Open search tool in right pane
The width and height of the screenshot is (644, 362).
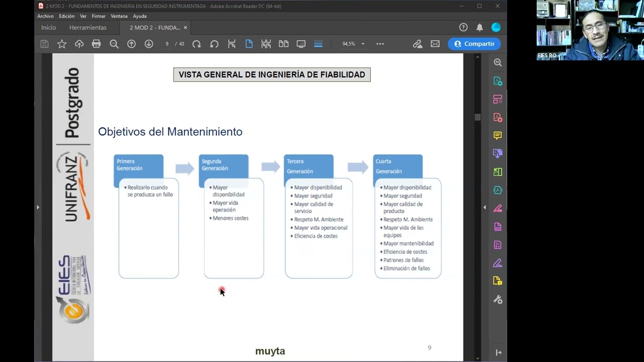pyautogui.click(x=498, y=63)
